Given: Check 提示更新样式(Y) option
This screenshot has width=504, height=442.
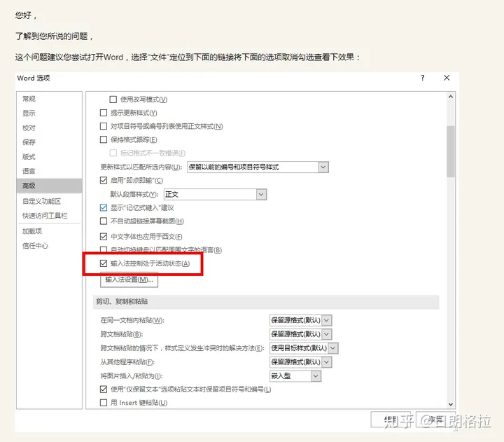Looking at the screenshot, I should [x=104, y=113].
